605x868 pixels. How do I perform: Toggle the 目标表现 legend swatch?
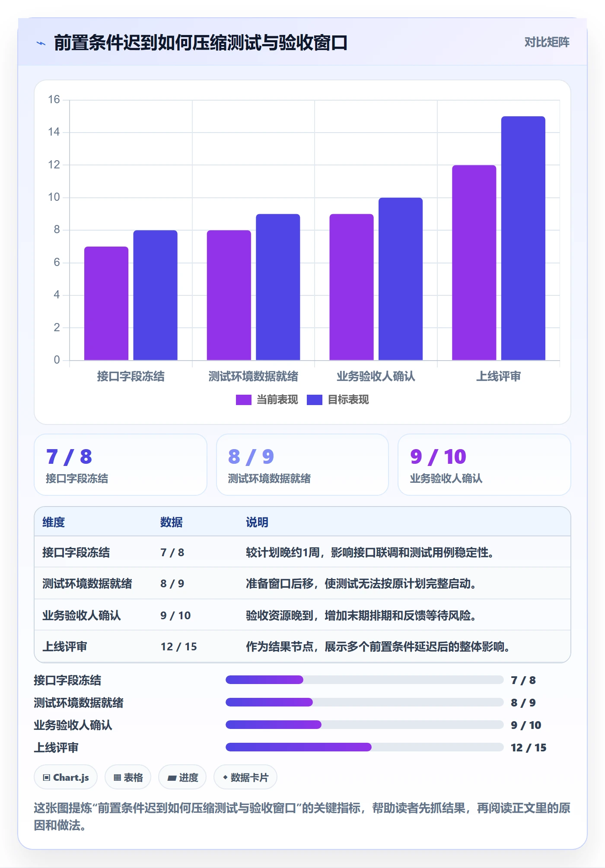[314, 400]
